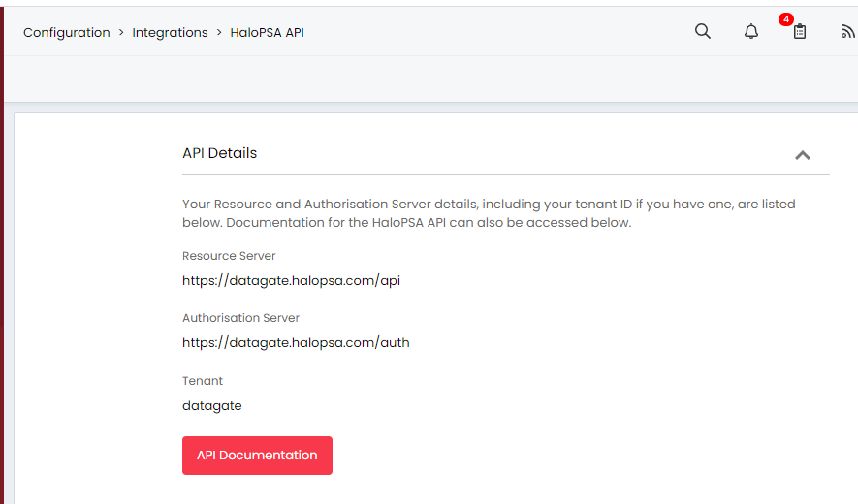Click the red badge showing 4

(786, 19)
